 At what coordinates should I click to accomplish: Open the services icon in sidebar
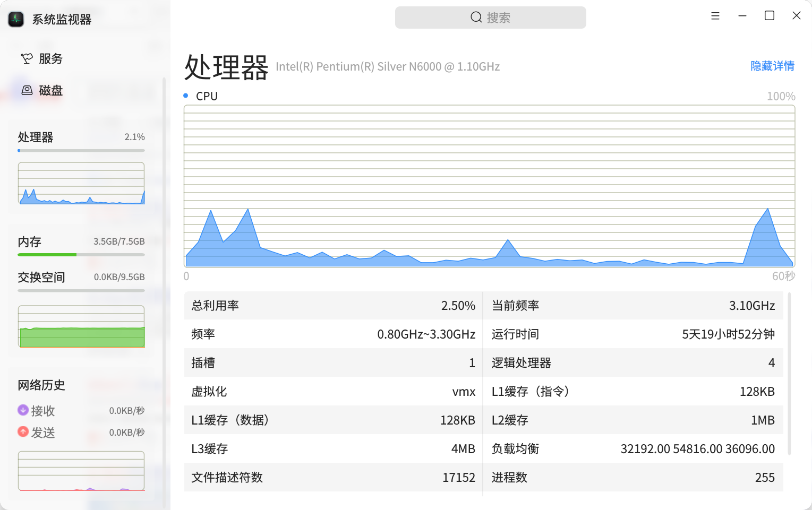(x=27, y=58)
